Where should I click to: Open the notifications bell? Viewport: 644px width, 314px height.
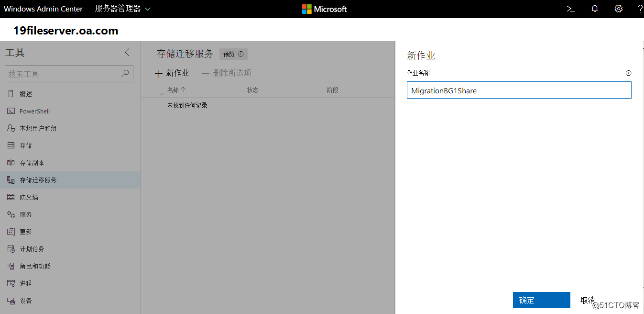click(x=595, y=9)
